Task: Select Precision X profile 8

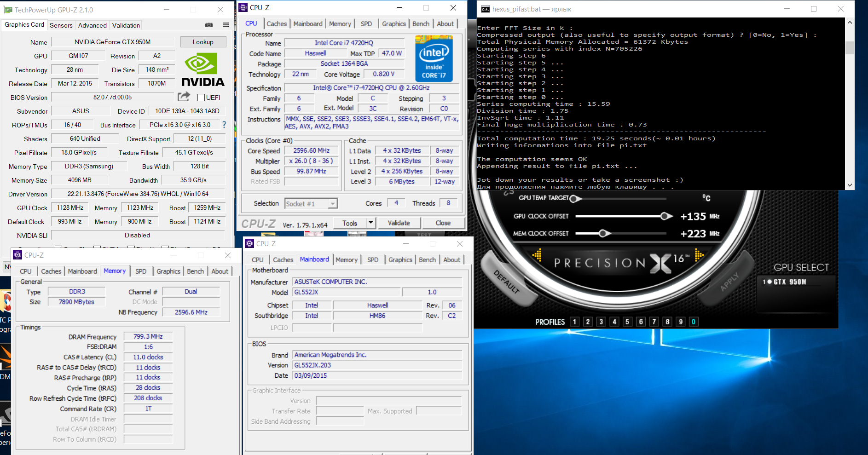Action: pos(667,322)
